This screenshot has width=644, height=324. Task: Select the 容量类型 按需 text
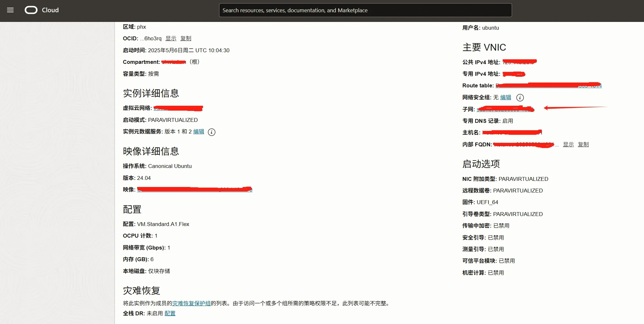(141, 74)
